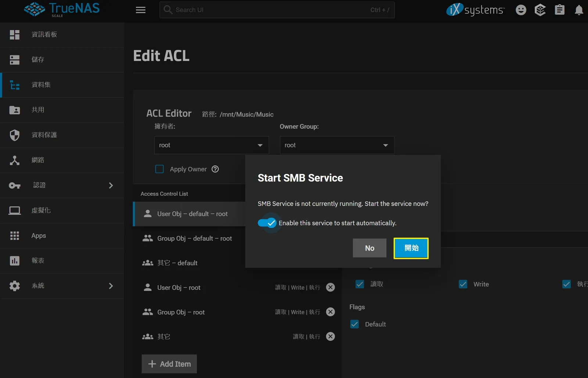
Task: Open the alerts bell icon
Action: 579,10
